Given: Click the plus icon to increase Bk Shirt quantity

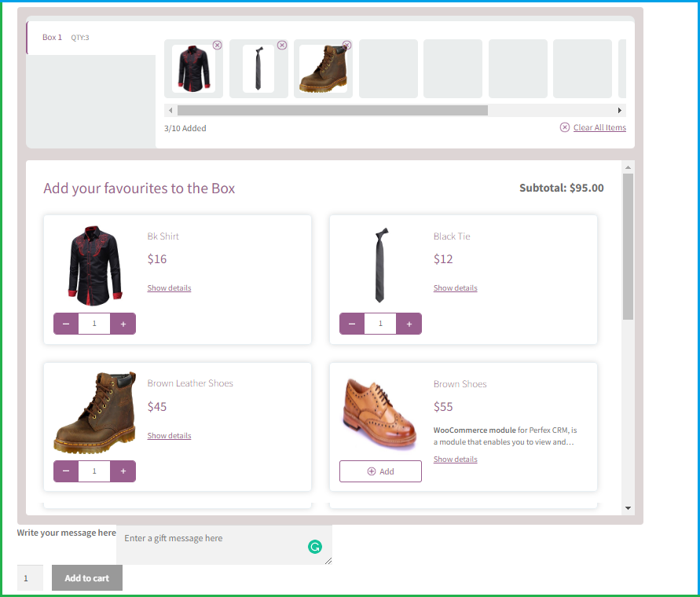Looking at the screenshot, I should click(x=123, y=323).
